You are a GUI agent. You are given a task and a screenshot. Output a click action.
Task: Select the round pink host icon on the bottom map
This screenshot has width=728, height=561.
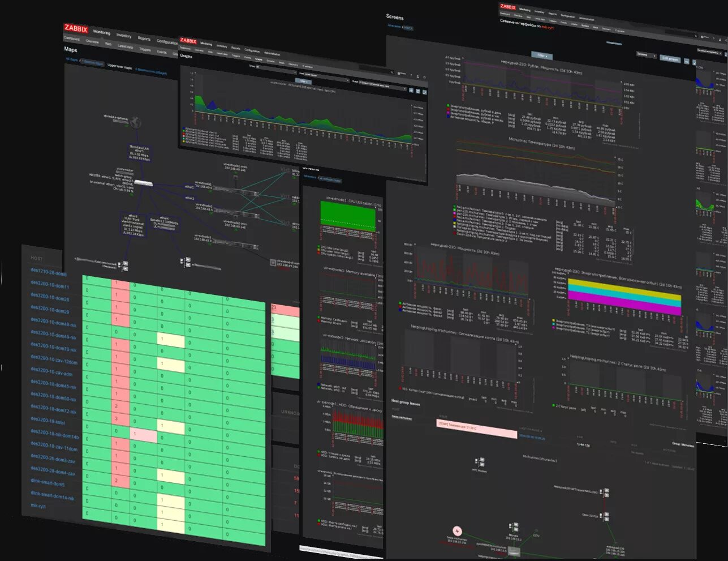point(457,531)
